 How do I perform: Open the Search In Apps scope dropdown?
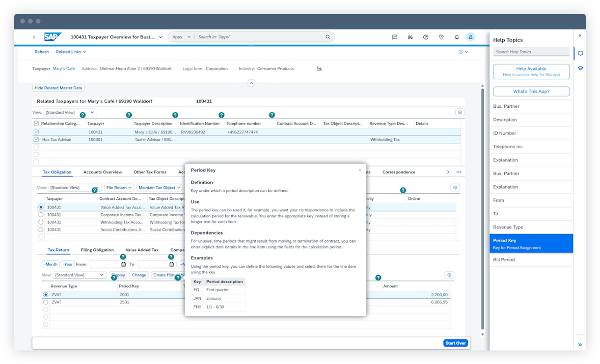180,36
